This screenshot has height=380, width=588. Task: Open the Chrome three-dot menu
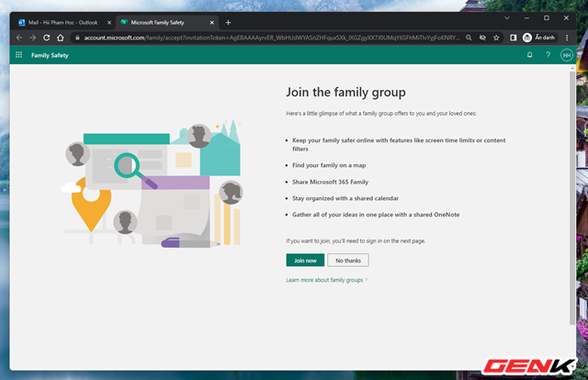(x=567, y=38)
